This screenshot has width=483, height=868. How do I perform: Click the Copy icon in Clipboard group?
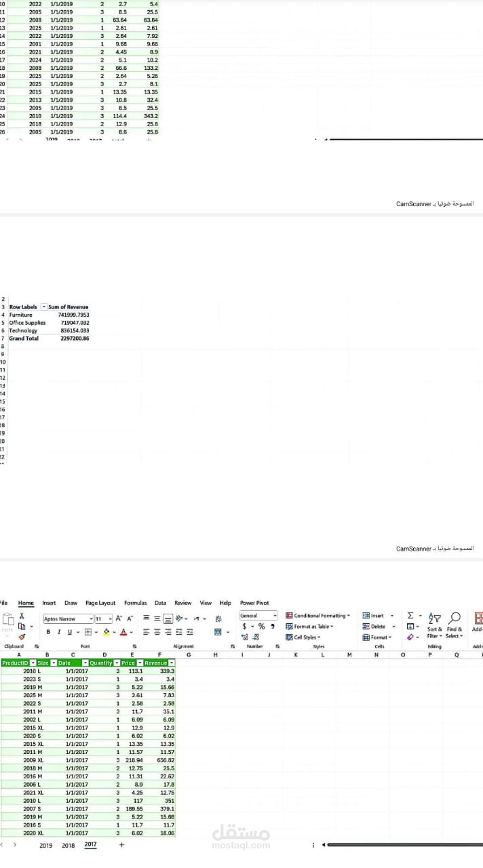coord(22,626)
